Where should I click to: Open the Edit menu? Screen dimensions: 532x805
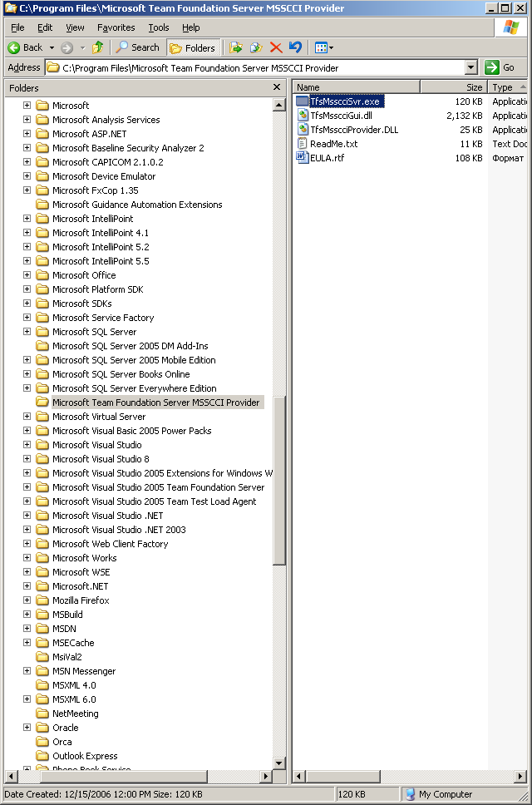45,27
